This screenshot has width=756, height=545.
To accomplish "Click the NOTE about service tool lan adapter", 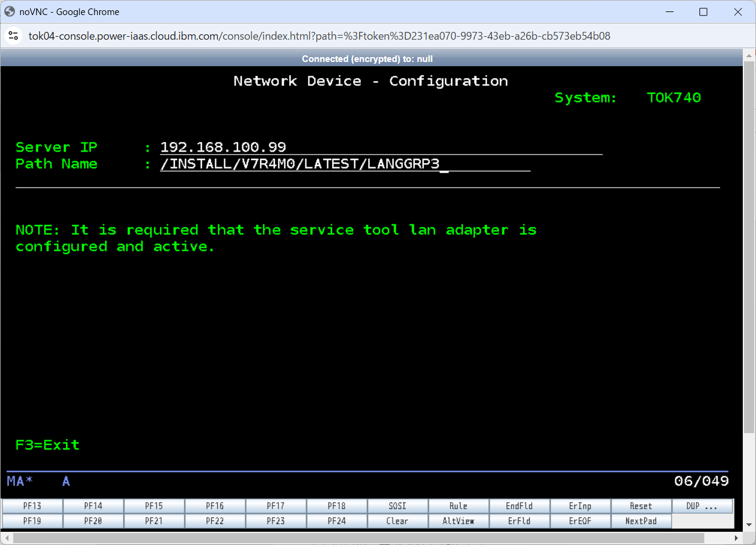I will pyautogui.click(x=276, y=238).
